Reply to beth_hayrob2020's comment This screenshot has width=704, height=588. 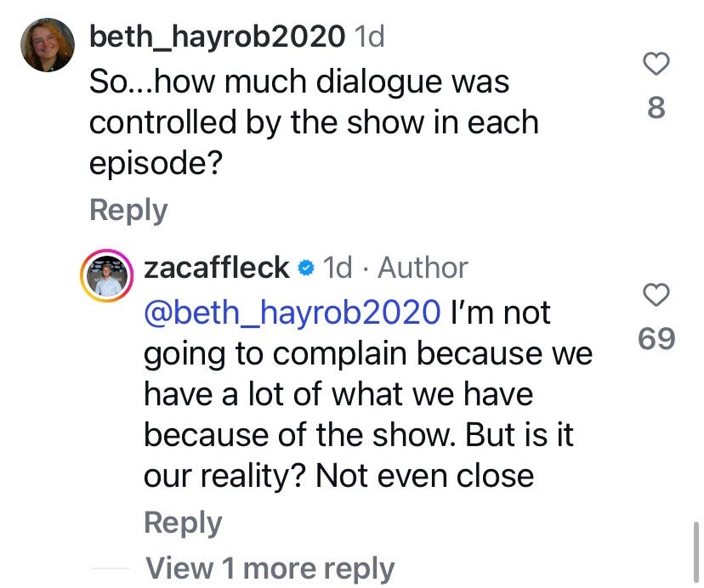click(x=128, y=209)
